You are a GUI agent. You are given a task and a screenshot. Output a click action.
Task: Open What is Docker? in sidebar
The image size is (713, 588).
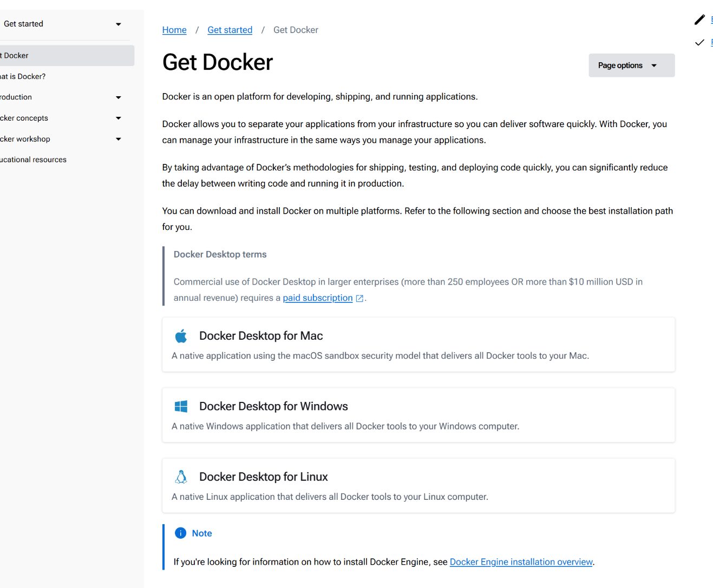pos(23,76)
